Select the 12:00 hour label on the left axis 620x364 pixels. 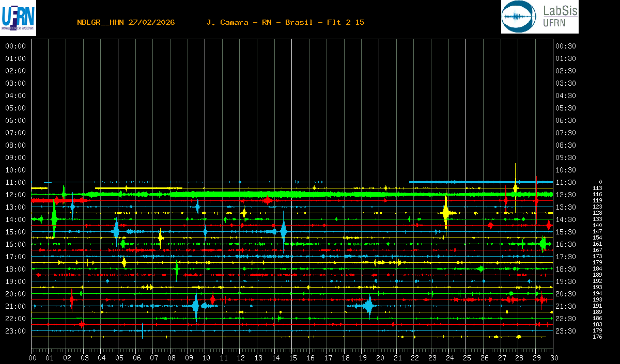click(16, 195)
